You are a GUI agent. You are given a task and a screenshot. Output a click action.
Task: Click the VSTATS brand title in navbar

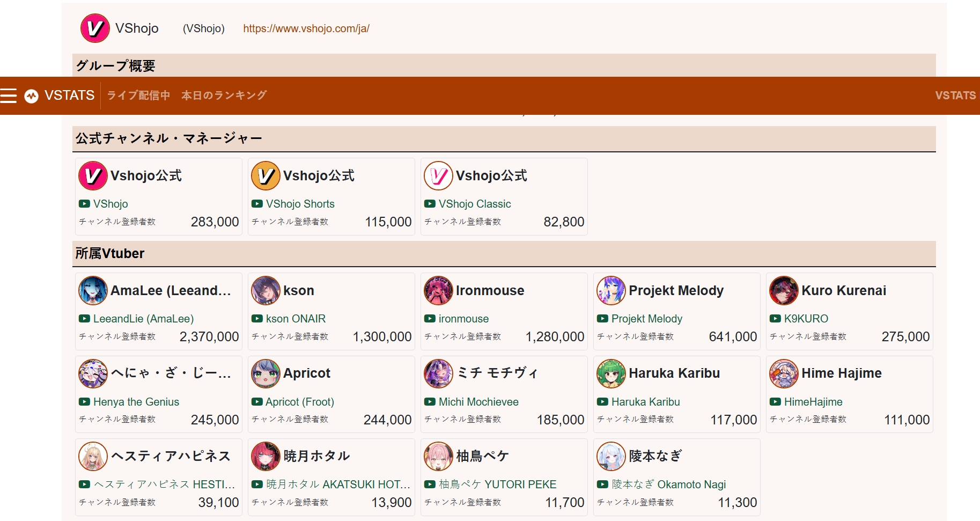click(x=70, y=96)
